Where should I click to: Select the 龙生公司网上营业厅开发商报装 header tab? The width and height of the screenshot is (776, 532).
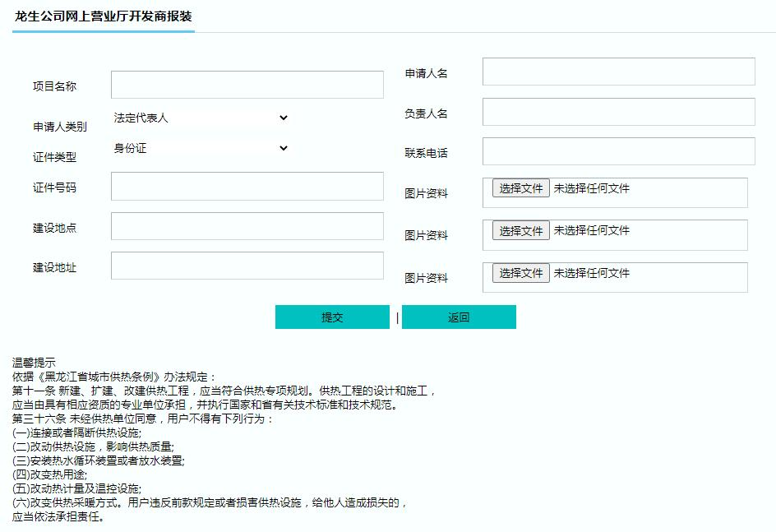pos(104,16)
